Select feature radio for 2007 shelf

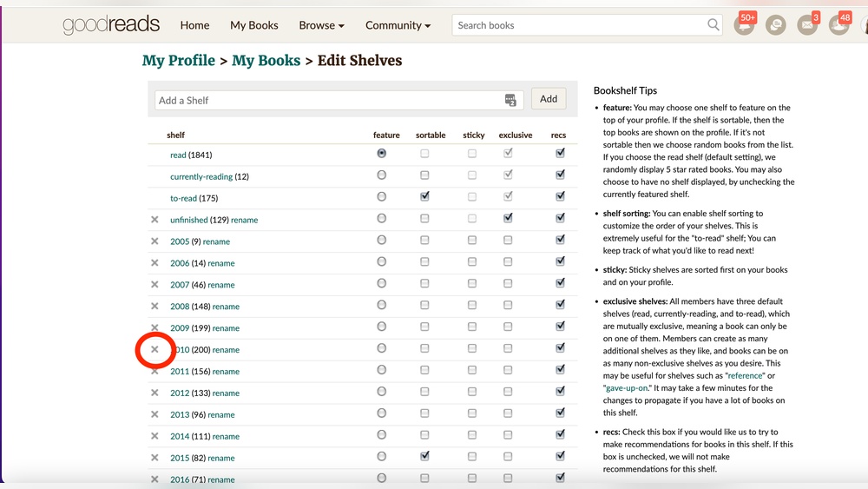[x=381, y=283]
